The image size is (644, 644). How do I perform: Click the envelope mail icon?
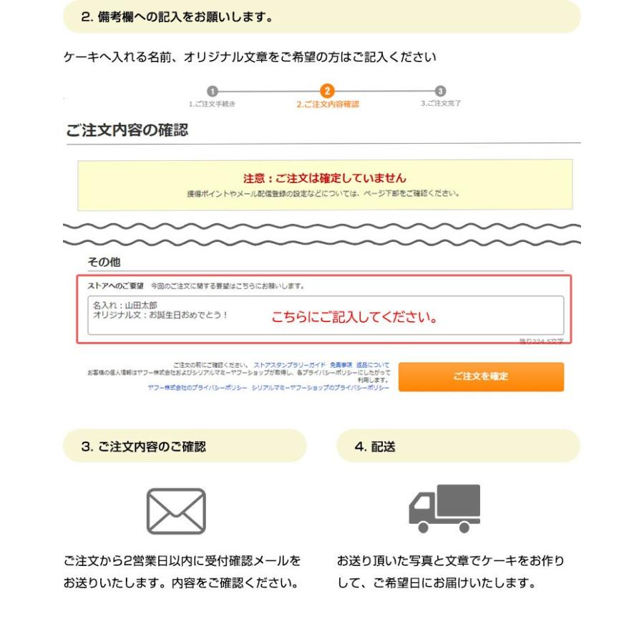176,511
